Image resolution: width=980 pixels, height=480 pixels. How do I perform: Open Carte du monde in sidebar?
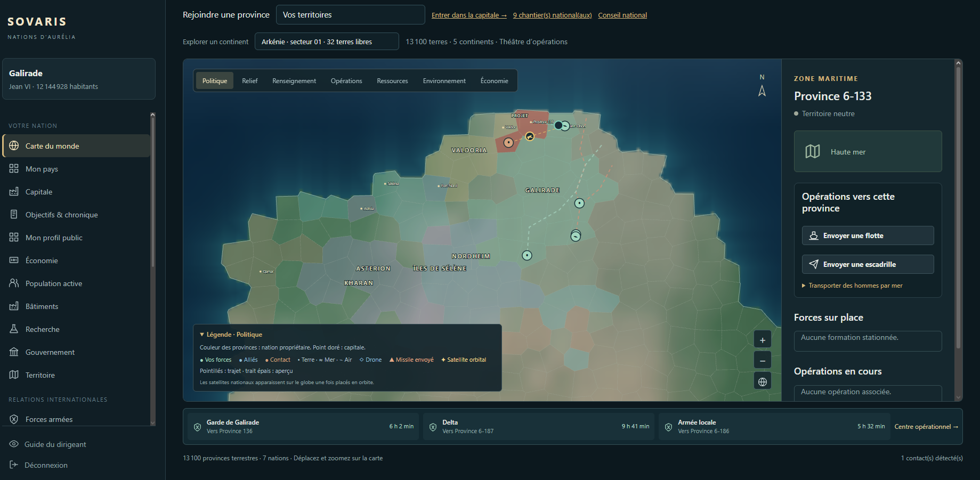pyautogui.click(x=76, y=146)
